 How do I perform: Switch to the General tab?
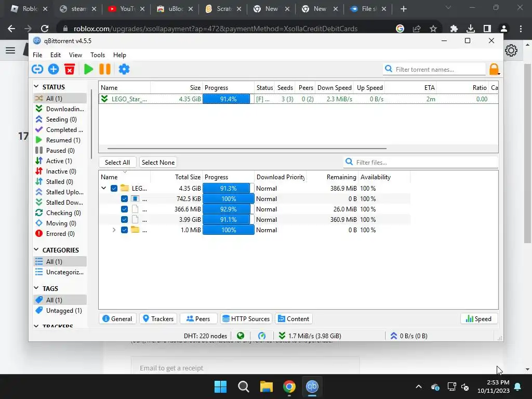[117, 319]
